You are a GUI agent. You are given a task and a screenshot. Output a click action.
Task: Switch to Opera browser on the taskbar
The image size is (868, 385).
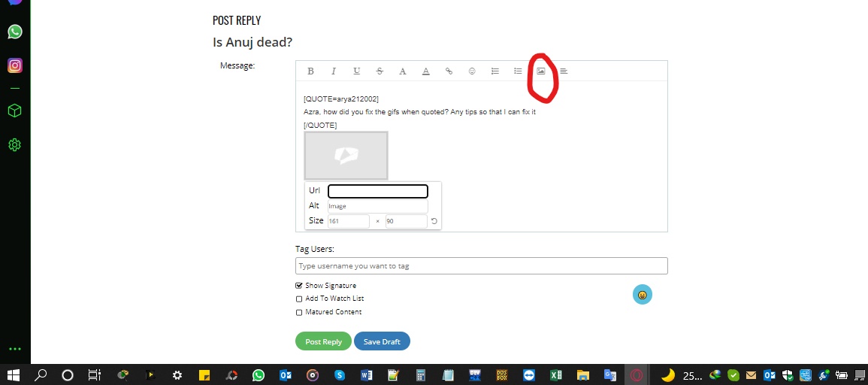(x=637, y=375)
